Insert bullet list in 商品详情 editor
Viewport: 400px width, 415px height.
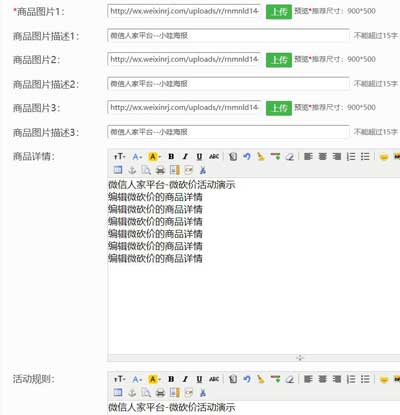(x=365, y=156)
